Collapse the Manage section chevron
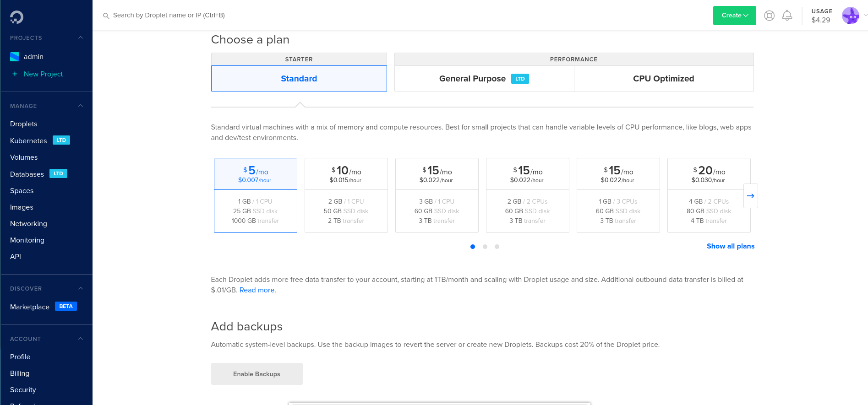This screenshot has width=868, height=405. 81,106
